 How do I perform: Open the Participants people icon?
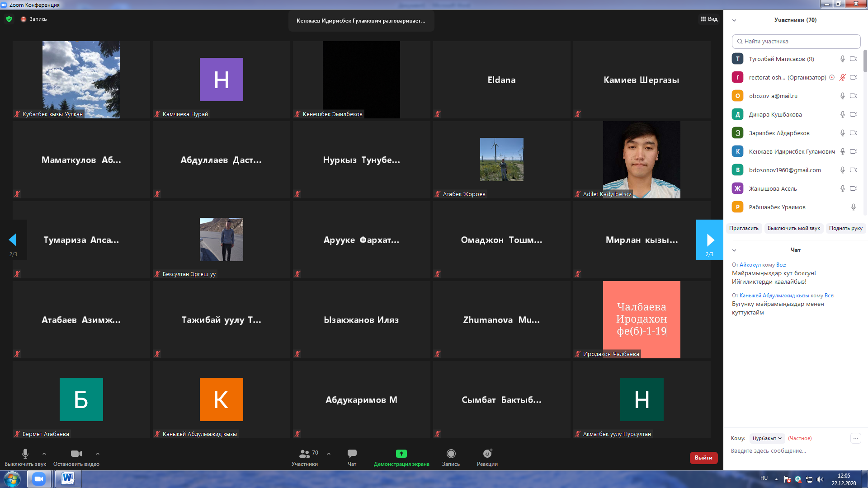point(305,454)
